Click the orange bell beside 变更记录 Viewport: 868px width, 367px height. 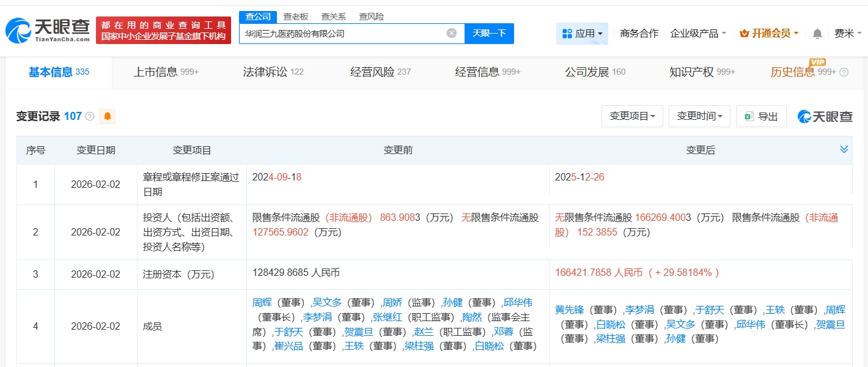[x=108, y=116]
